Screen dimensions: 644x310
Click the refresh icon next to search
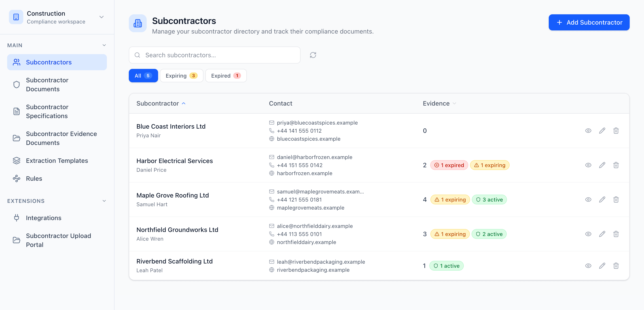[x=313, y=55]
